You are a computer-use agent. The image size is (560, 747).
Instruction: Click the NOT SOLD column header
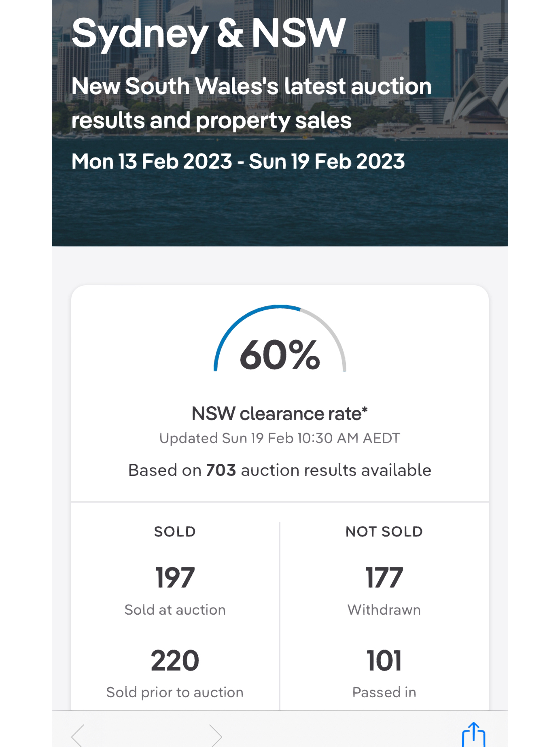point(384,531)
